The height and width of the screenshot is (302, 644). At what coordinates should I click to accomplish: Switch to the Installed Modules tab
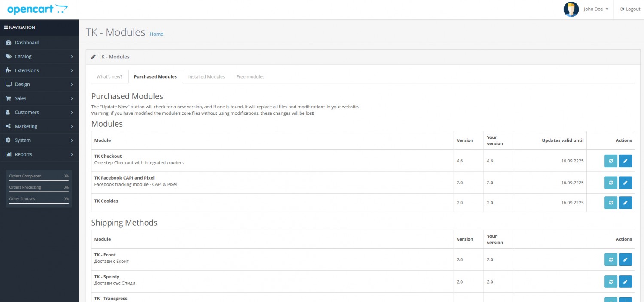click(x=207, y=77)
